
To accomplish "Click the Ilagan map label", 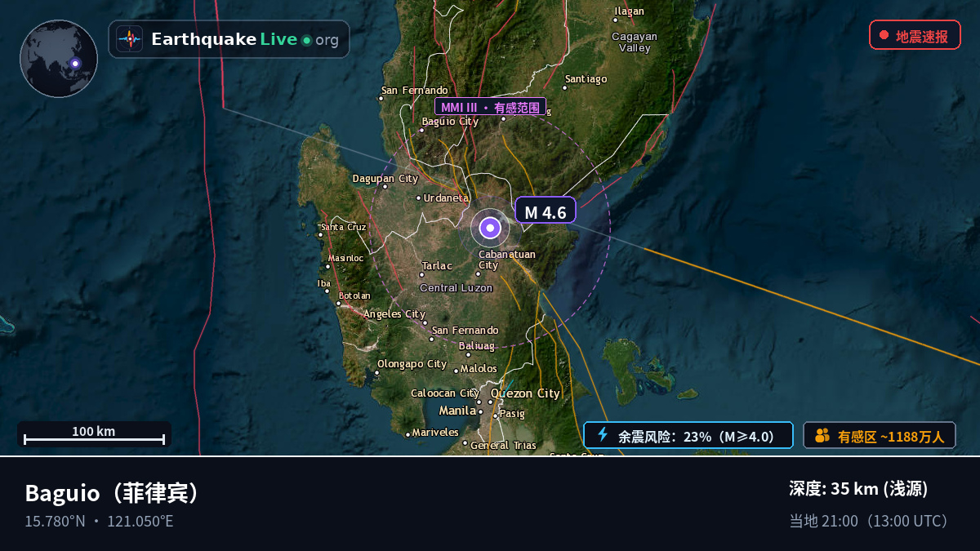I will tap(629, 11).
